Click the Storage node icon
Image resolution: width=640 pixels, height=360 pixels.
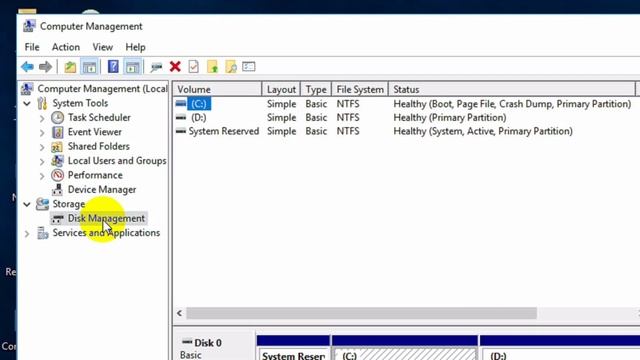42,204
